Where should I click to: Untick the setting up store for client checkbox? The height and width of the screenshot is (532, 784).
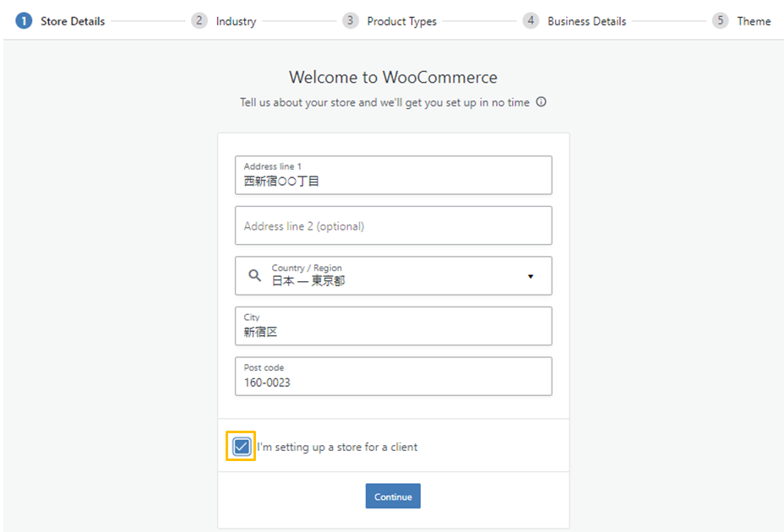tap(241, 446)
